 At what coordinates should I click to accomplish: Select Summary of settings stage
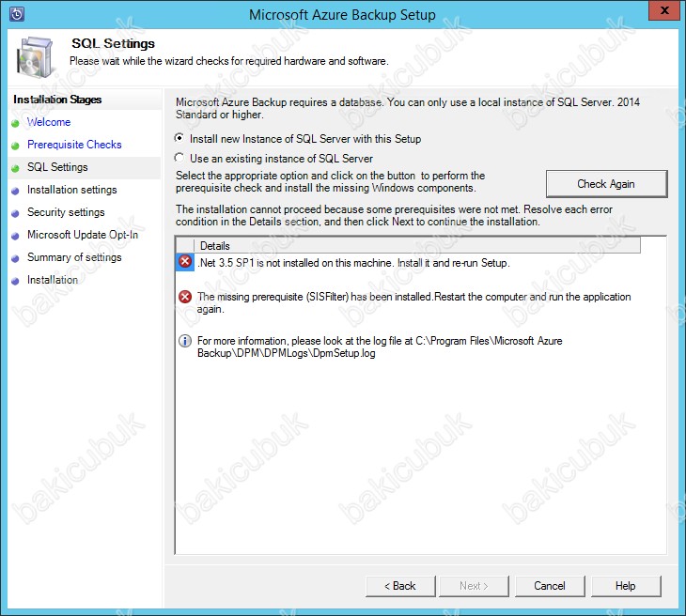pos(74,257)
